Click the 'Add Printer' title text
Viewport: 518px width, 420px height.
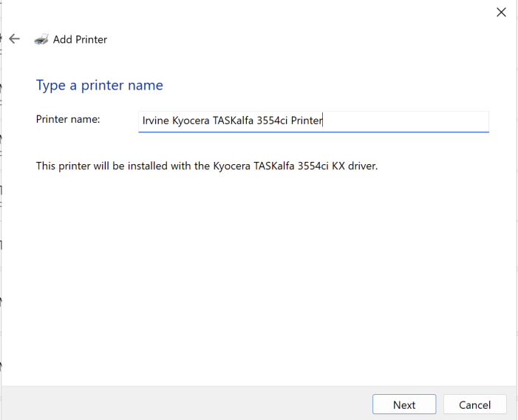[x=80, y=39]
